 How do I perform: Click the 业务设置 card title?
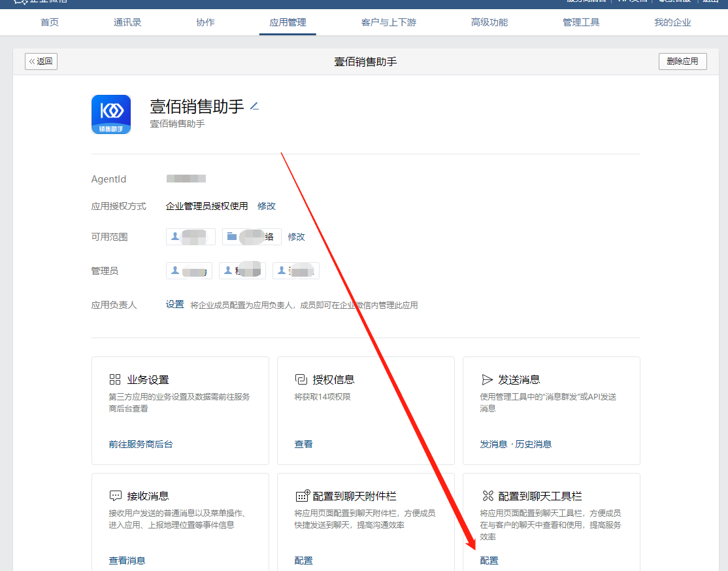click(148, 380)
